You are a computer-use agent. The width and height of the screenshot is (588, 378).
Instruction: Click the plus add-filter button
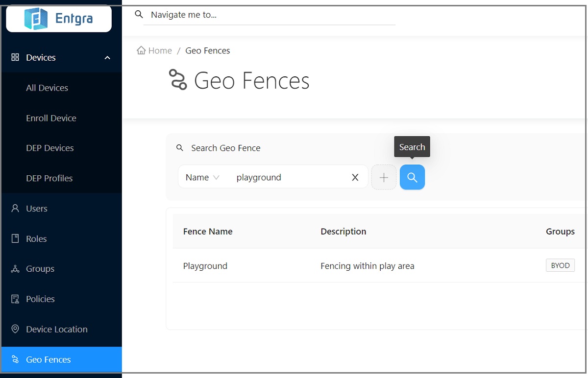pos(384,177)
